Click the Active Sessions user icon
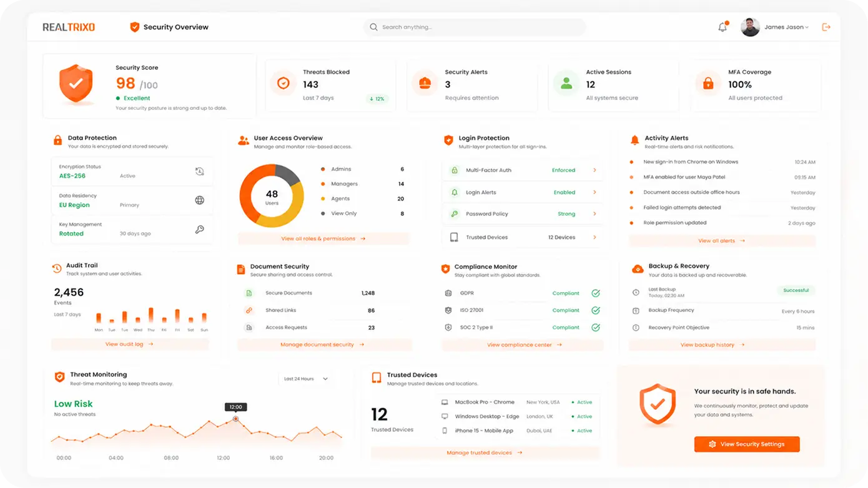868x488 pixels. point(566,83)
